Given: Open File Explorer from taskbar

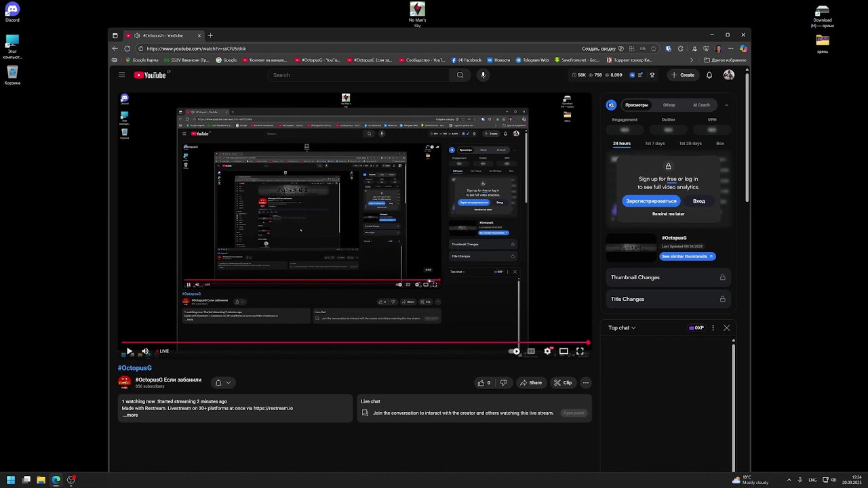Looking at the screenshot, I should coord(41,480).
